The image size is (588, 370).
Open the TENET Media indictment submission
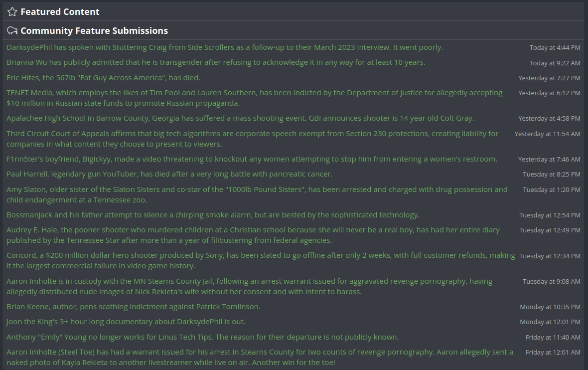[254, 98]
